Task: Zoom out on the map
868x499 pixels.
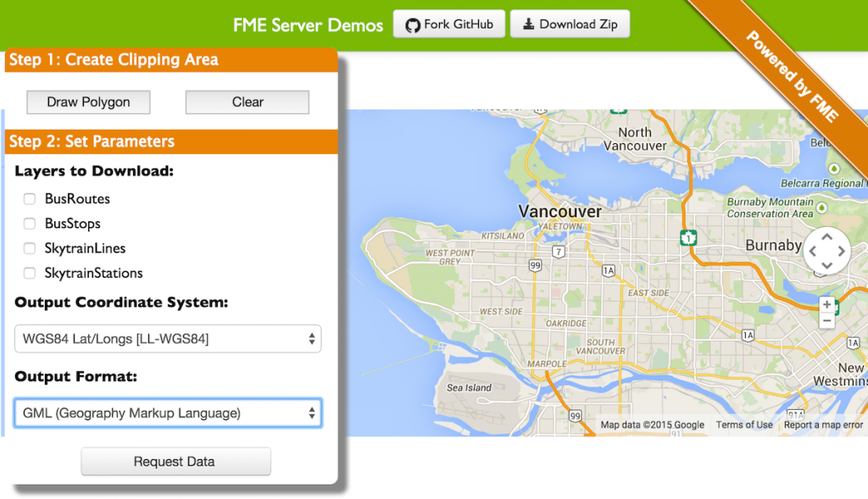Action: [x=827, y=320]
